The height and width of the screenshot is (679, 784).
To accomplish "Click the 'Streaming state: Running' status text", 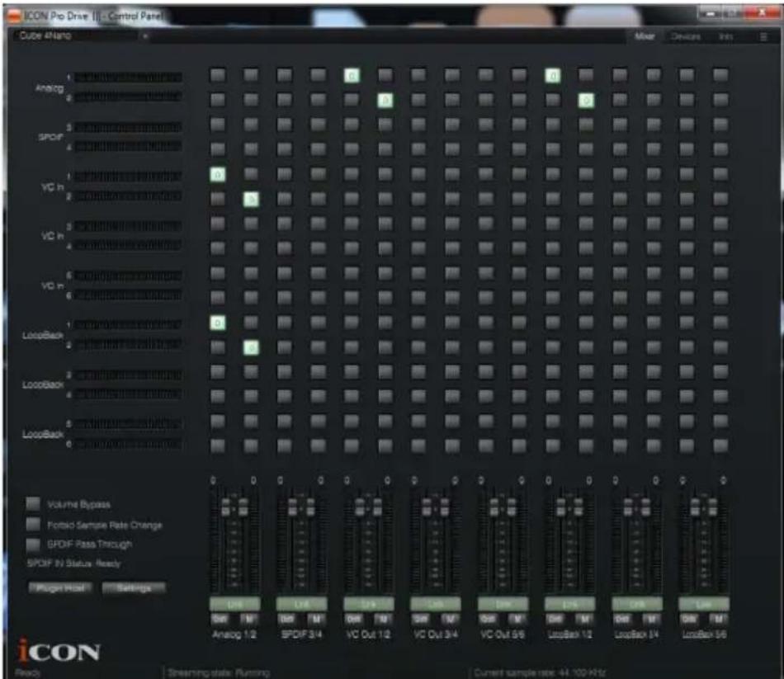I will [219, 672].
